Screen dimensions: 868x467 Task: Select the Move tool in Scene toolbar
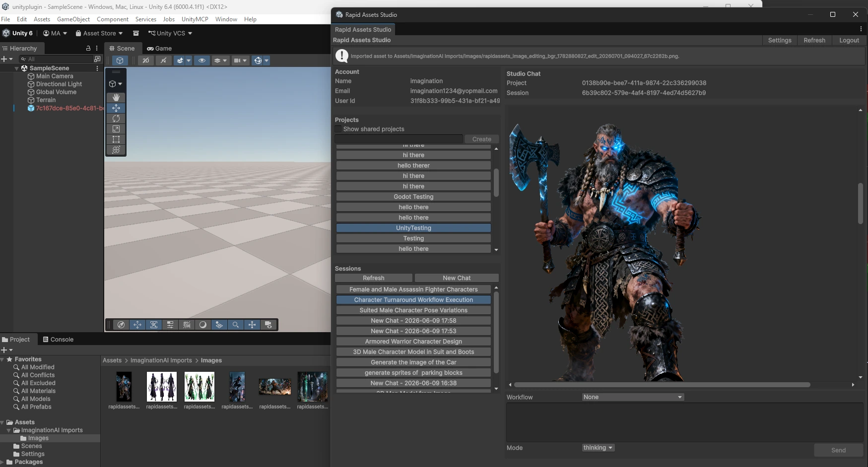click(116, 108)
